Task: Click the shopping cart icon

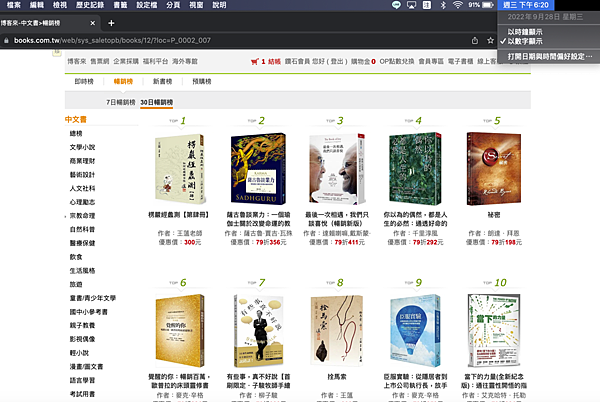Action: click(x=254, y=61)
